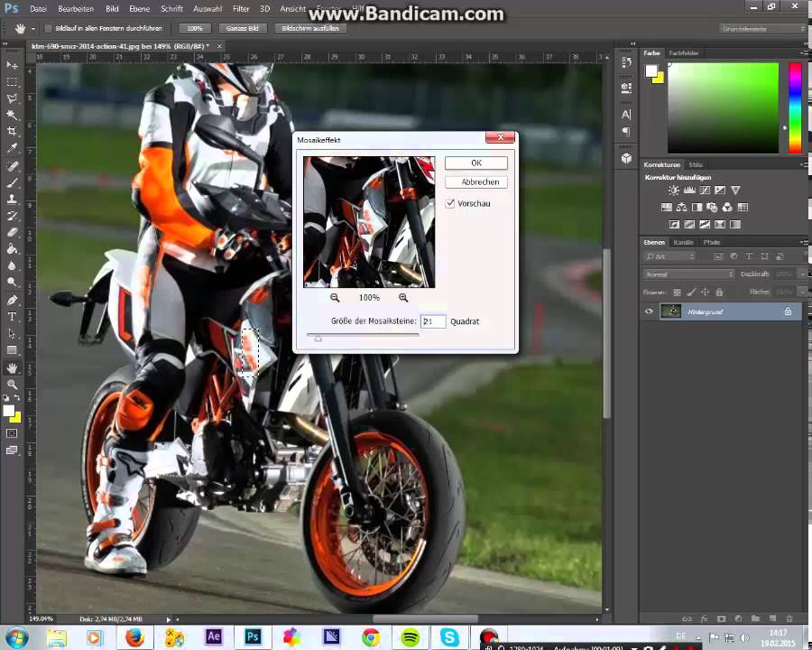The image size is (812, 650).
Task: Select the Healing Brush tool
Action: click(12, 166)
